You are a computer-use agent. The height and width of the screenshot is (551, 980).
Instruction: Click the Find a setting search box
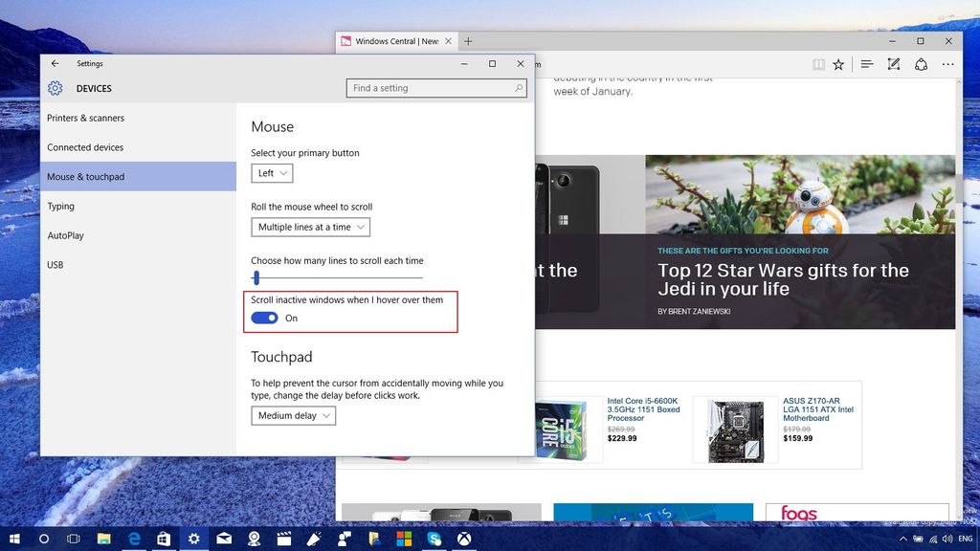(436, 87)
